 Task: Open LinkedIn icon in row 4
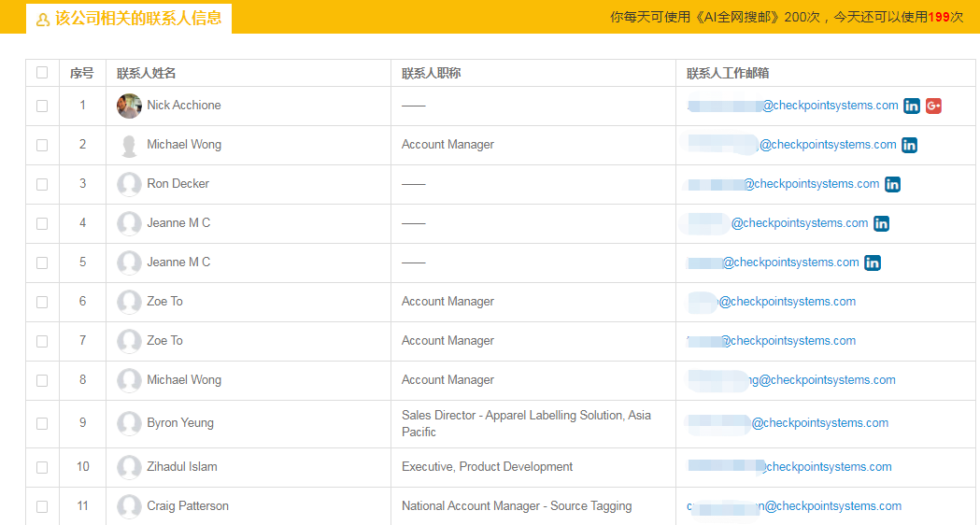pos(881,224)
